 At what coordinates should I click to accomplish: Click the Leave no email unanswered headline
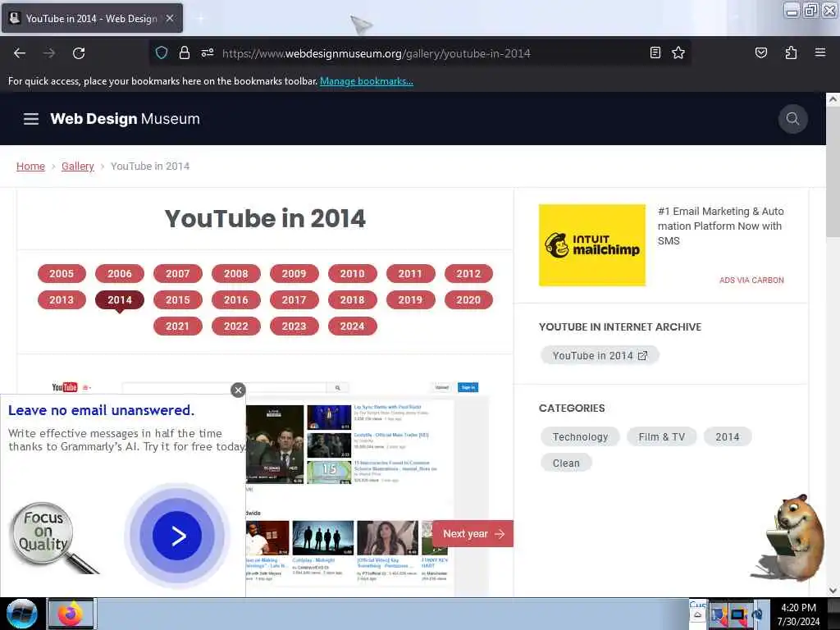click(101, 410)
